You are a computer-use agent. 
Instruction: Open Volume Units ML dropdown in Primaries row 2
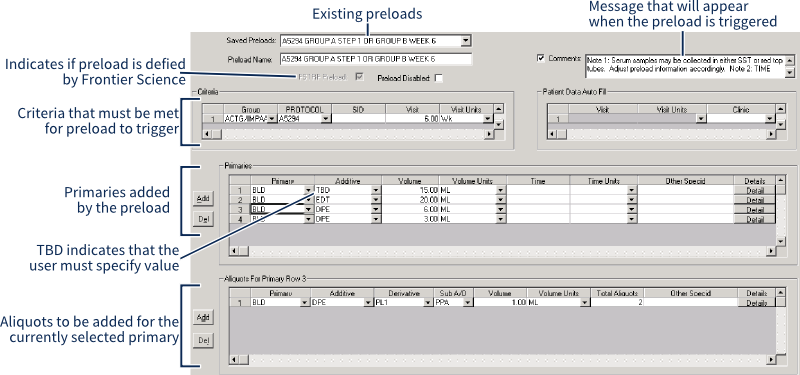coord(501,199)
